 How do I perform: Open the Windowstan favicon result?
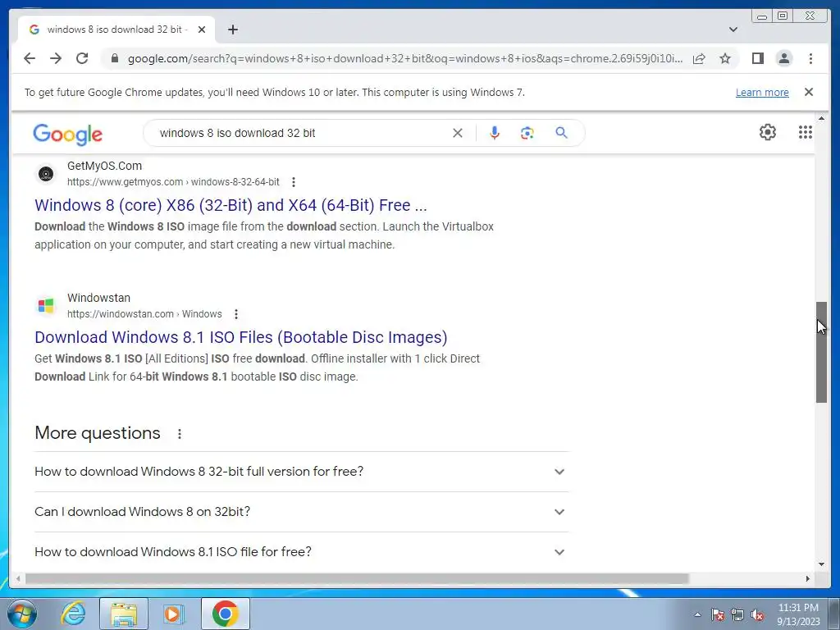click(46, 305)
